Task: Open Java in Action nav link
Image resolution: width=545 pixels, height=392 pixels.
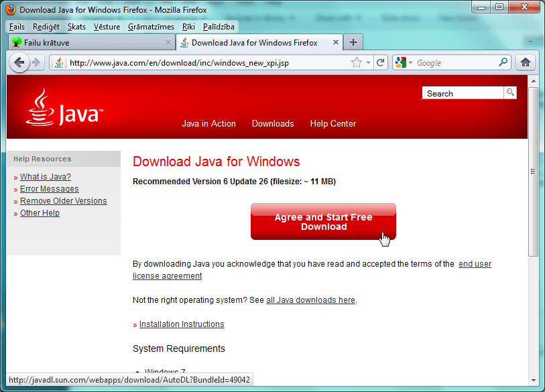Action: [x=209, y=124]
